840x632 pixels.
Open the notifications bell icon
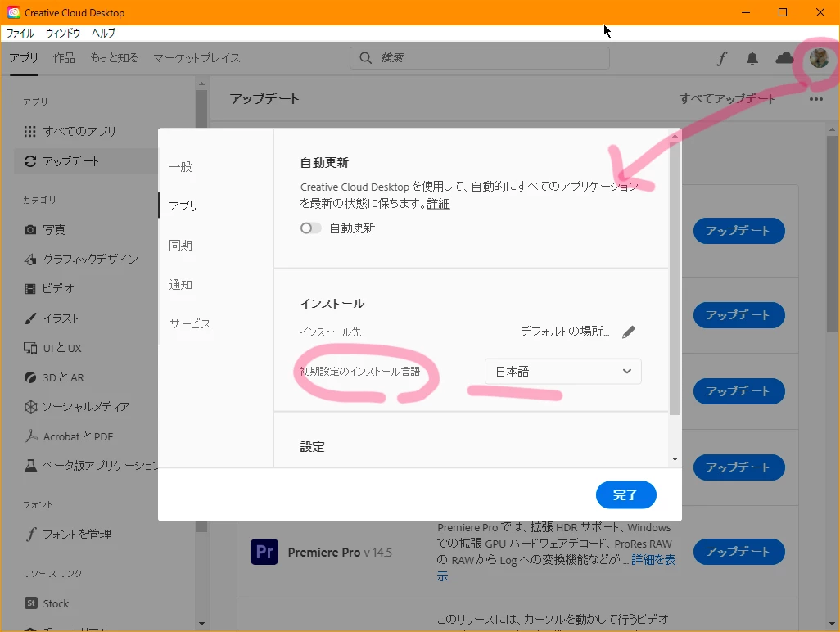point(752,58)
